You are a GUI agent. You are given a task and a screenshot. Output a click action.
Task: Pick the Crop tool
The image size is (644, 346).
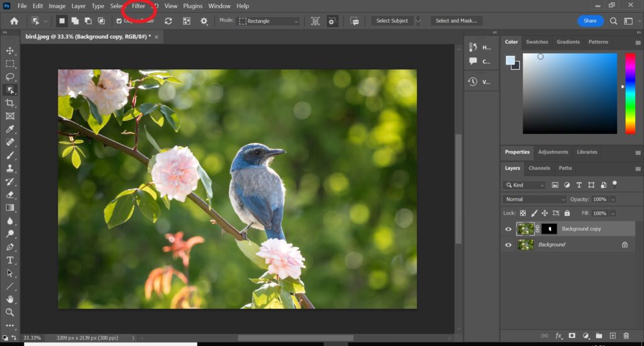(x=10, y=103)
